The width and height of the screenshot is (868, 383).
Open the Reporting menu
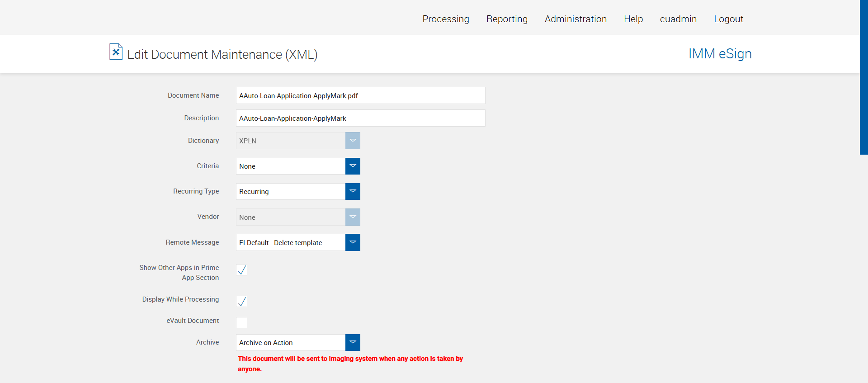[507, 19]
